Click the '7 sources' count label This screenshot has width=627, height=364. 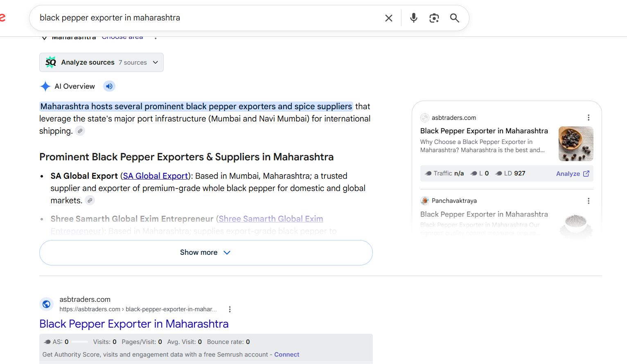click(133, 63)
